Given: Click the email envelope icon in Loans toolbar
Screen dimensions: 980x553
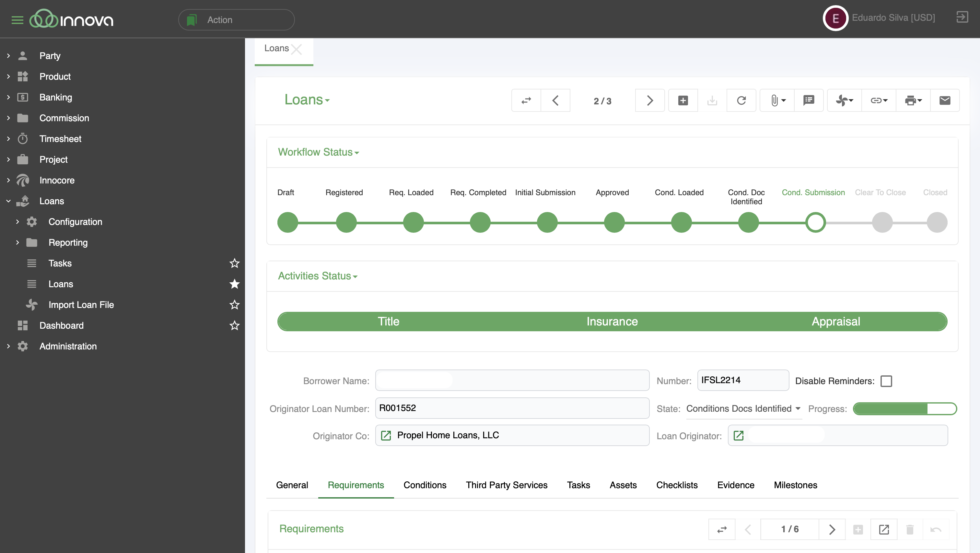Looking at the screenshot, I should tap(945, 100).
